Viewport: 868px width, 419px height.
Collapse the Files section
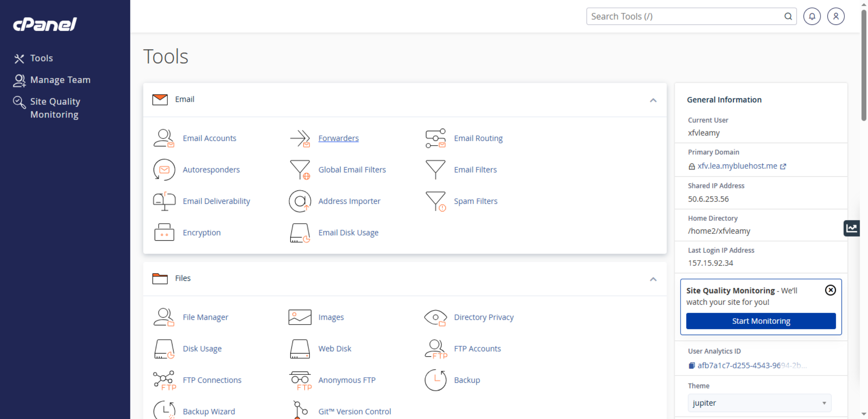coord(653,279)
